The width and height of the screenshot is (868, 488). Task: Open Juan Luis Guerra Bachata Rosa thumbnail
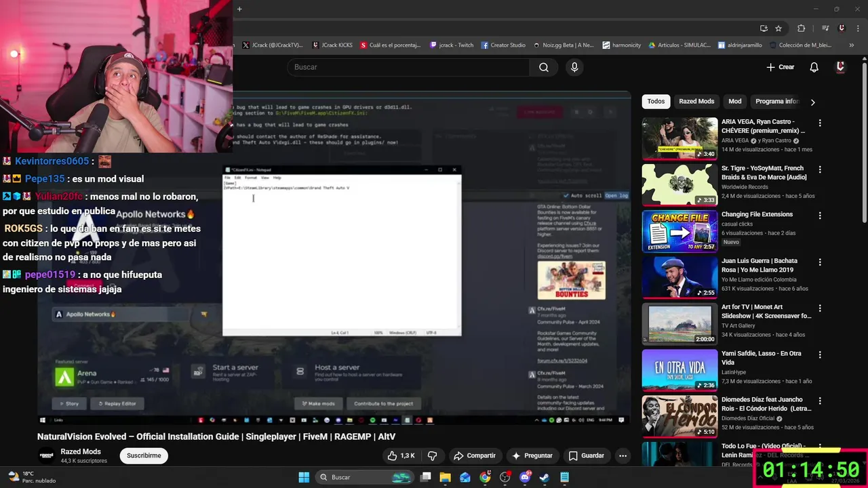point(679,277)
